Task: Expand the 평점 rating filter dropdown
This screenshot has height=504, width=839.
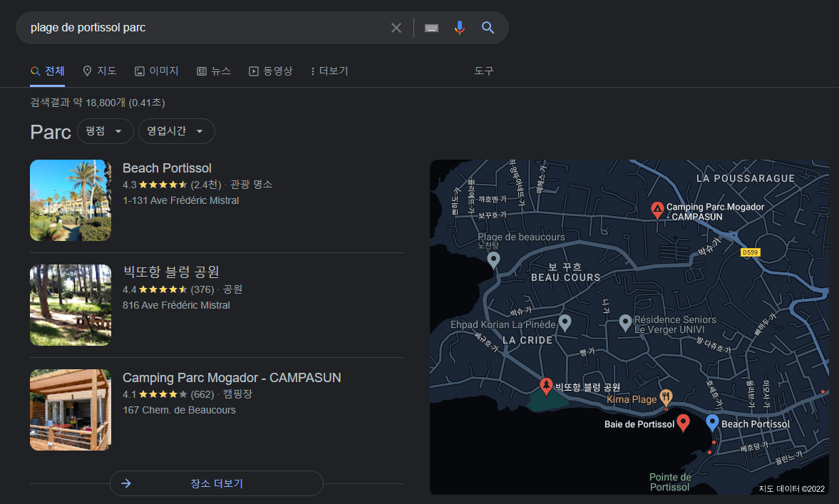Action: pos(105,131)
